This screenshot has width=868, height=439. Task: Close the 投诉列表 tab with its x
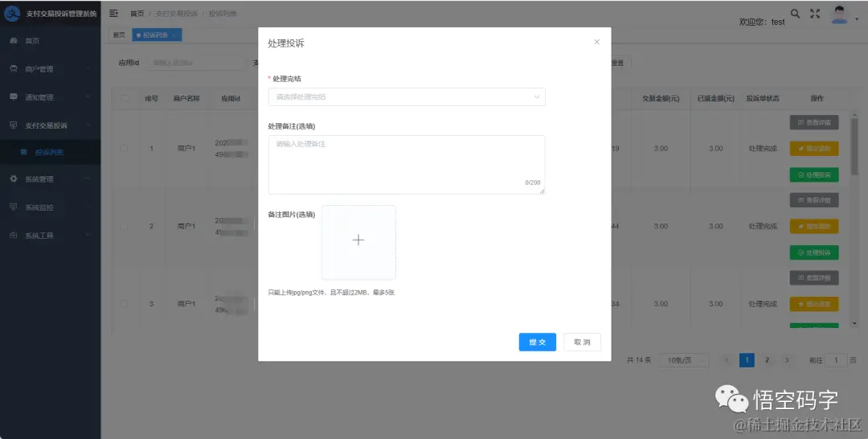[174, 35]
